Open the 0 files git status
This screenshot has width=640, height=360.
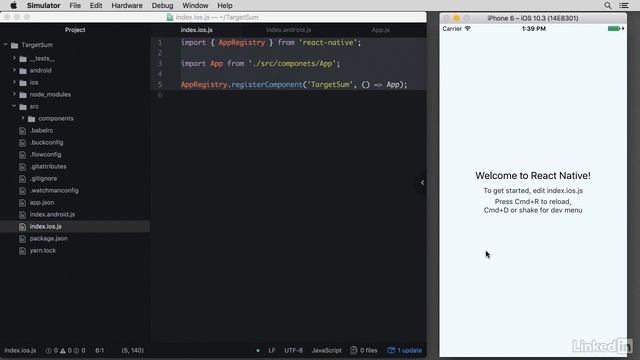pyautogui.click(x=364, y=350)
